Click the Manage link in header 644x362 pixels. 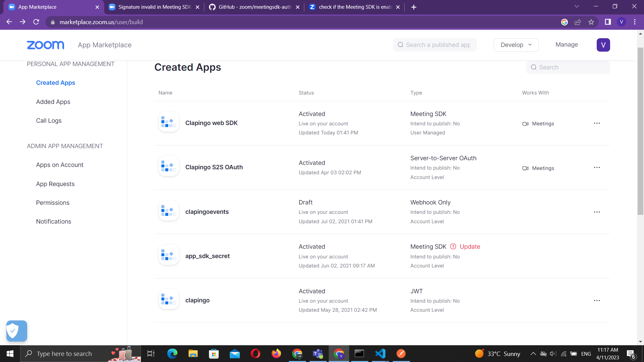[567, 45]
